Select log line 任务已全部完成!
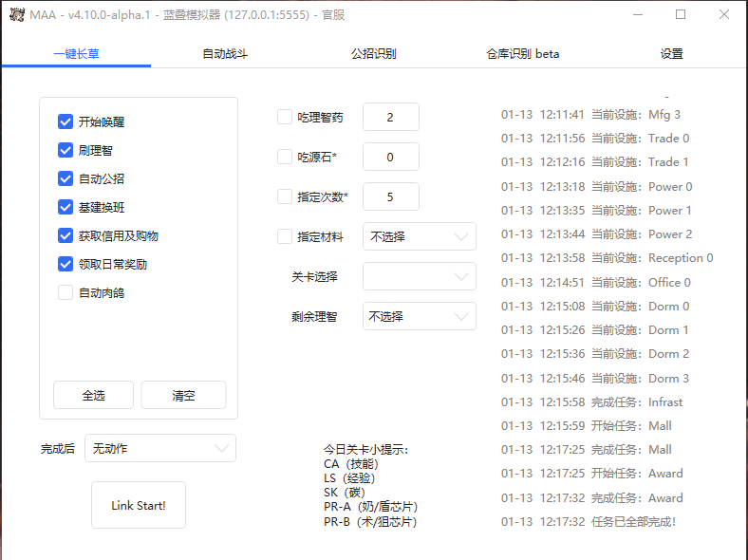748x560 pixels. 589,522
